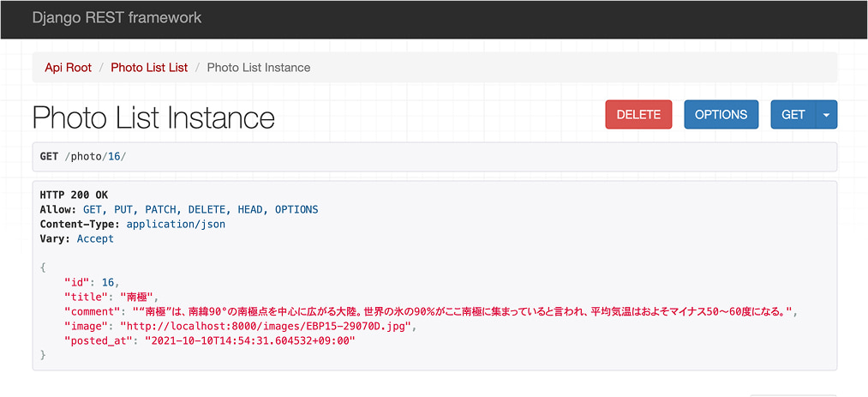Click the Photo List Instance page heading

tap(153, 117)
